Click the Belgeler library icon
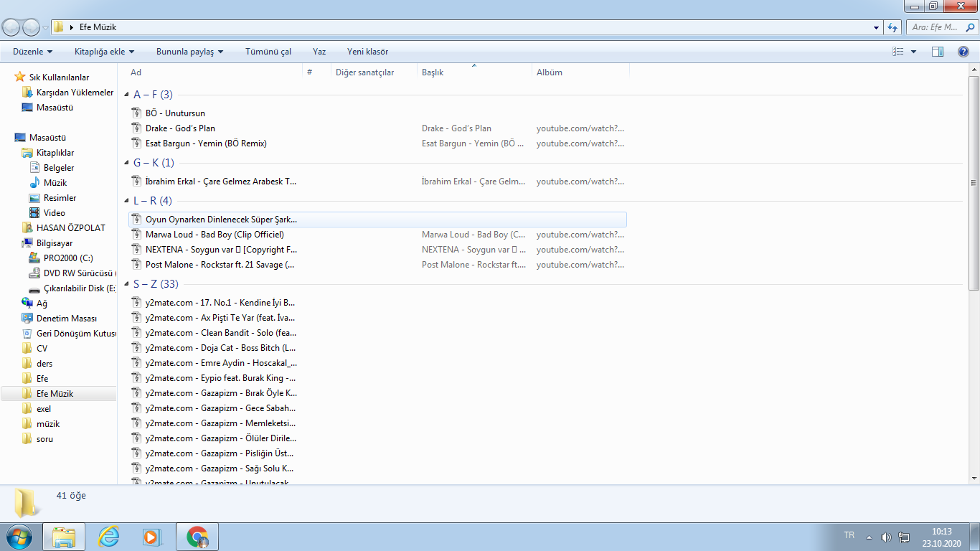This screenshot has height=551, width=980. point(34,167)
